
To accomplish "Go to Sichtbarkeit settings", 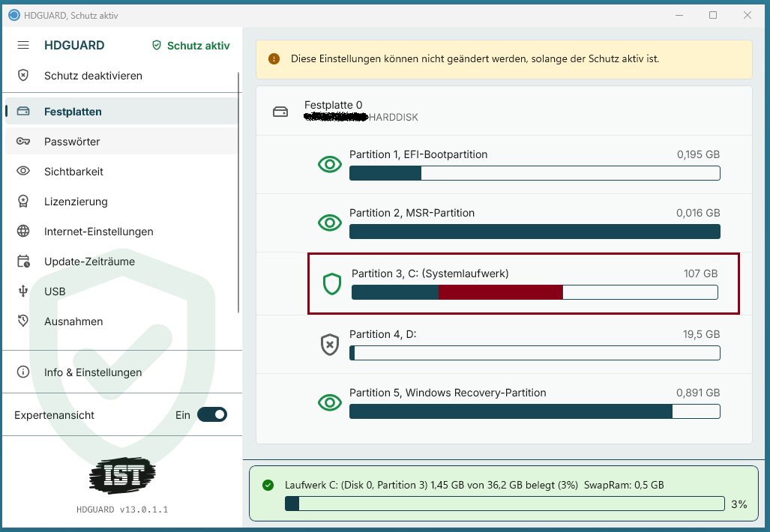I will [x=121, y=172].
